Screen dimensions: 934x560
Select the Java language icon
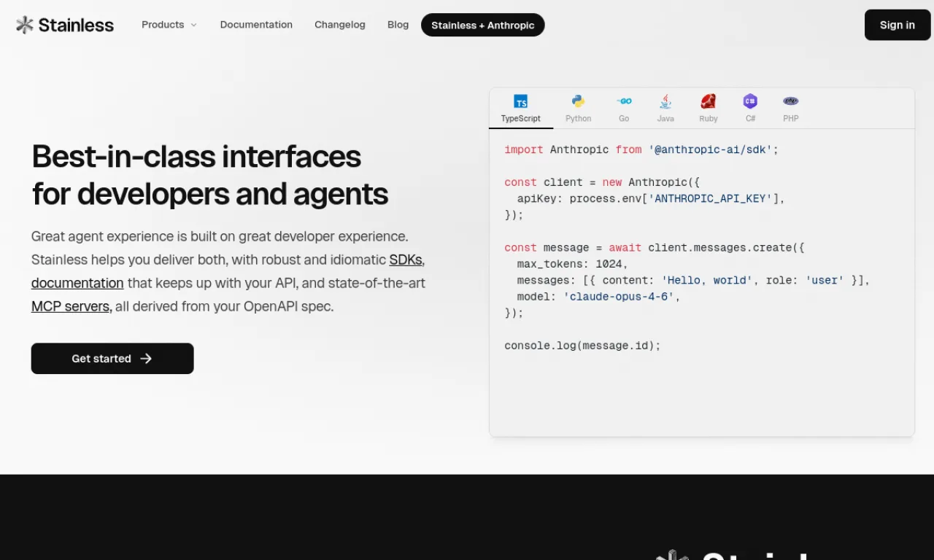click(665, 101)
